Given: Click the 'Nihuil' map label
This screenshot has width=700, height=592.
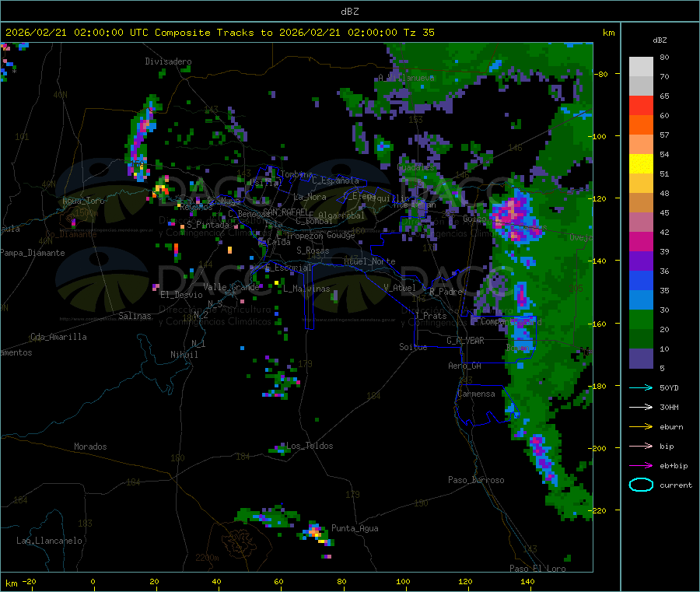Looking at the screenshot, I should [x=184, y=355].
